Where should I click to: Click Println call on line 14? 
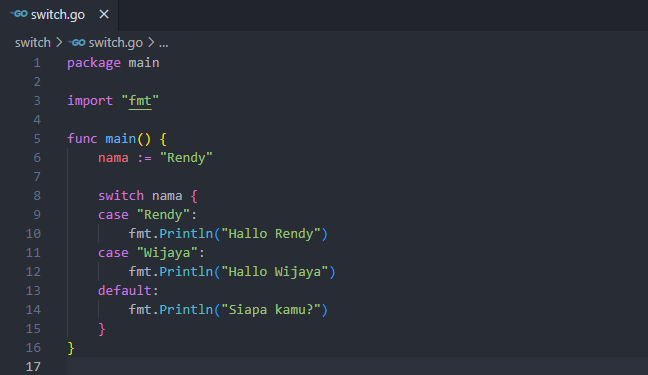tap(186, 310)
